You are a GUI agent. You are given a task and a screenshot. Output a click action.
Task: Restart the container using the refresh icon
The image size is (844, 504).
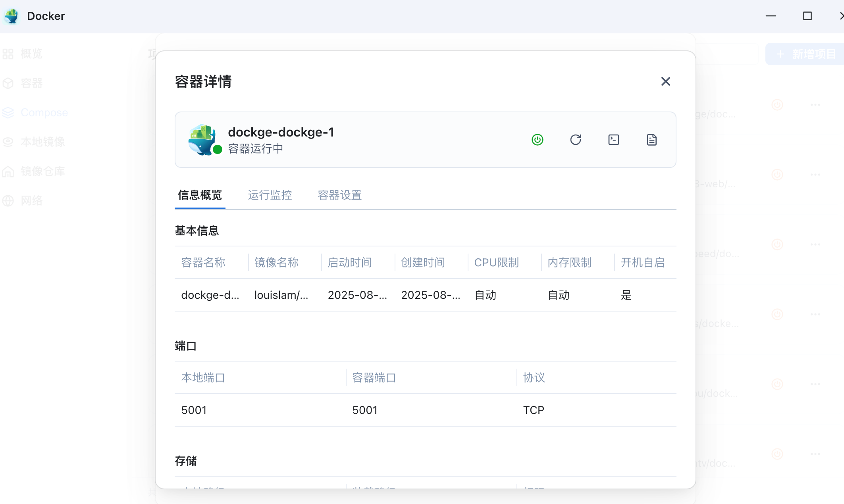click(575, 140)
